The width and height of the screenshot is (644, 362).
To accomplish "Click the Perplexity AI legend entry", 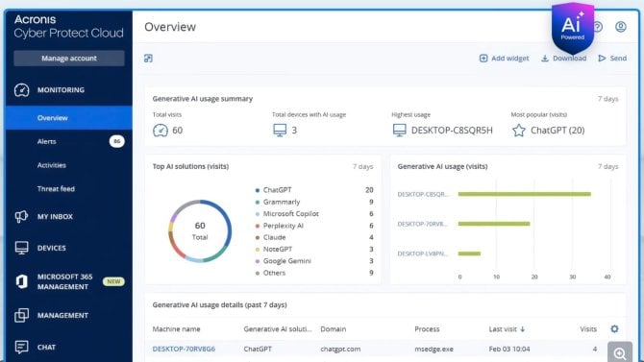I will click(x=283, y=226).
